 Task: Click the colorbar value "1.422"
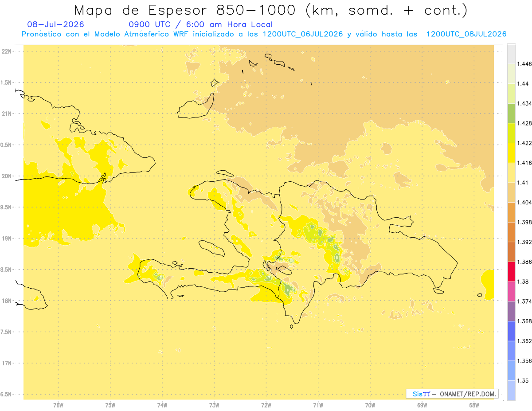524,143
